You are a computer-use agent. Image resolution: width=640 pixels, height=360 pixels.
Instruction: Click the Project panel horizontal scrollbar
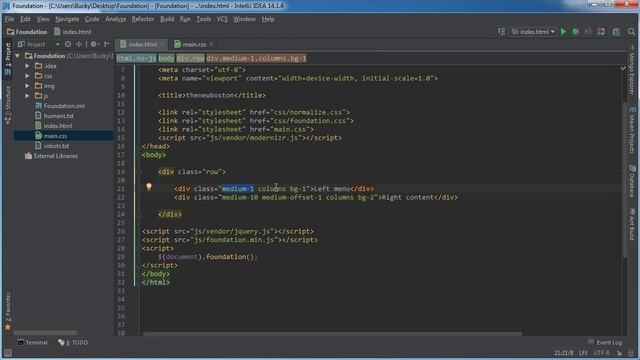coord(45,333)
